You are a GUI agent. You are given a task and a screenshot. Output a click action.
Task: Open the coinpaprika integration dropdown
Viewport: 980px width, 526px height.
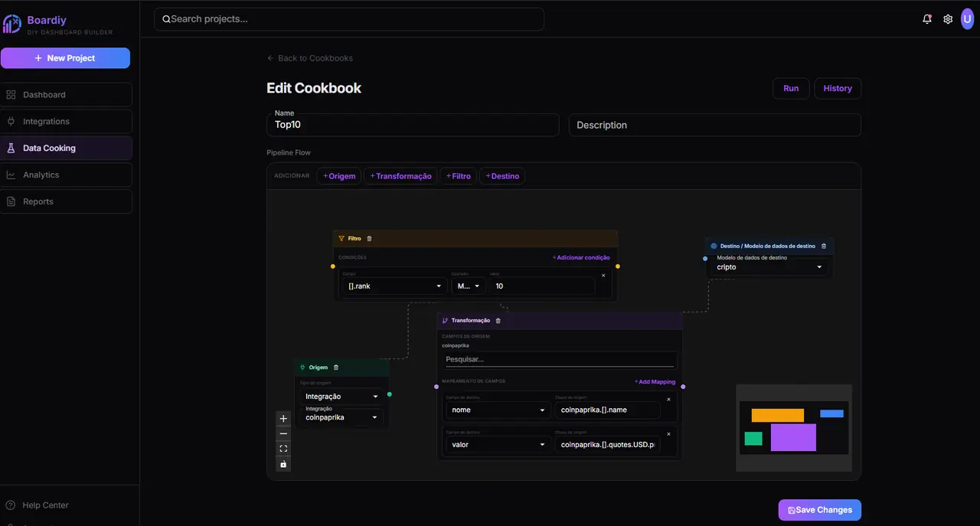(341, 417)
